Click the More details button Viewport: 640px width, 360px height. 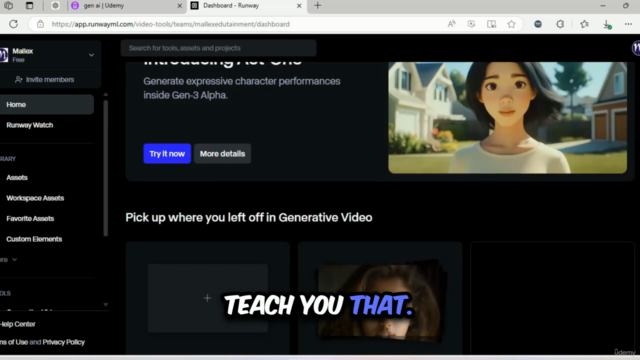click(222, 153)
